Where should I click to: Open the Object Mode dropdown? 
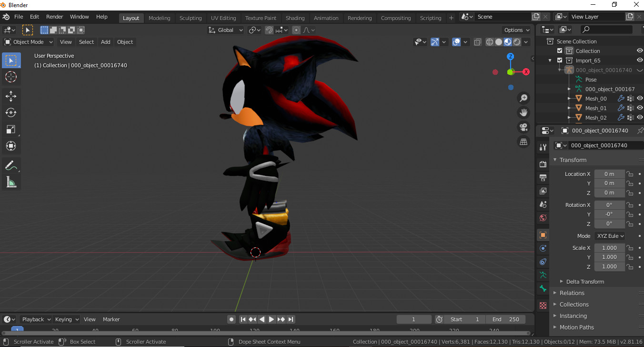coord(28,42)
